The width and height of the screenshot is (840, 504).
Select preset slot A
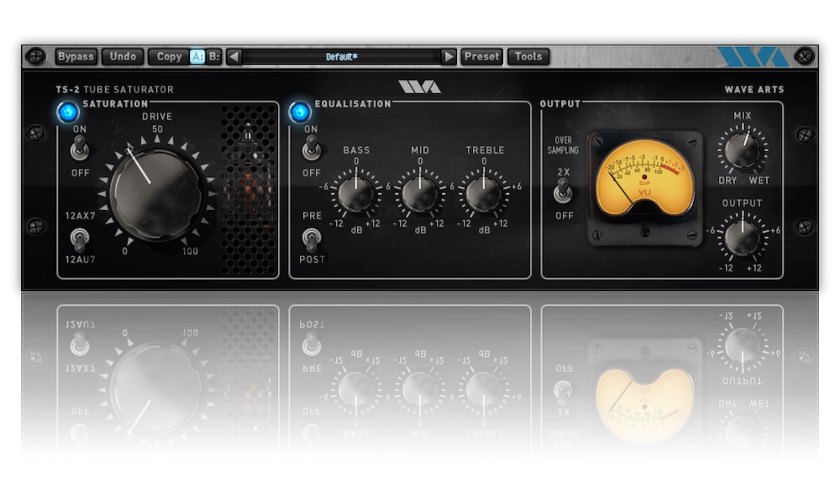coord(197,57)
